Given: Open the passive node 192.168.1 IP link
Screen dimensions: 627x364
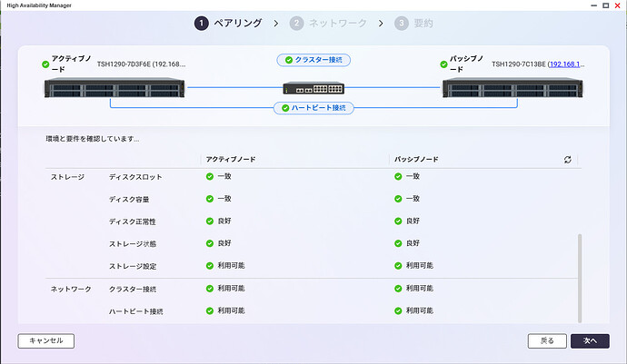Looking at the screenshot, I should tap(566, 64).
